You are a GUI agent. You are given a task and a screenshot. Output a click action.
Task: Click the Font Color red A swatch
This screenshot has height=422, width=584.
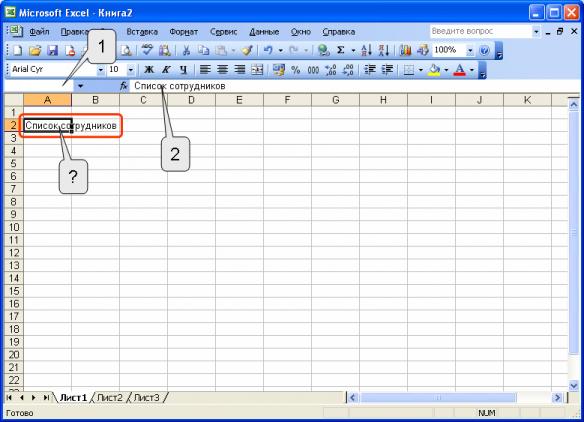(460, 70)
